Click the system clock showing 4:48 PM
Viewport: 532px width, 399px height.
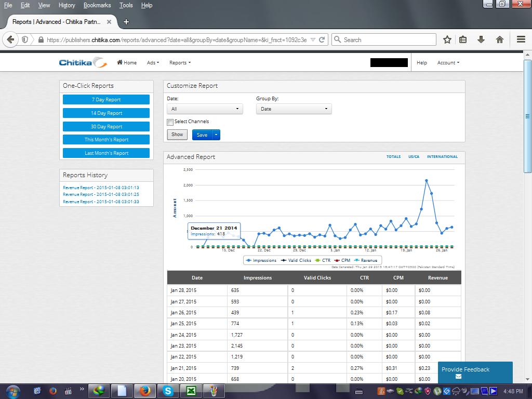pos(513,391)
